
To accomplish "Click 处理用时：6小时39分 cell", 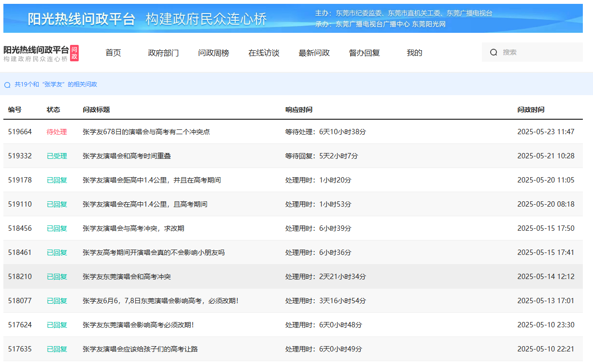I will coord(318,228).
